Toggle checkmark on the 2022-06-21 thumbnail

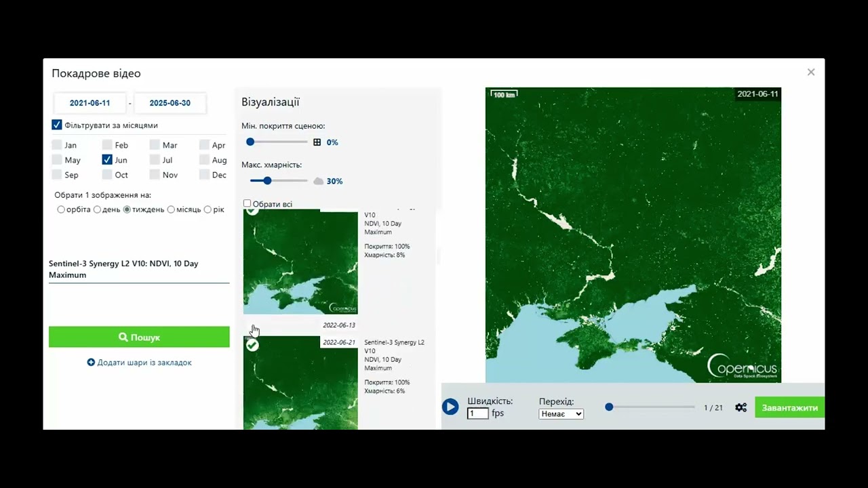[x=252, y=346]
